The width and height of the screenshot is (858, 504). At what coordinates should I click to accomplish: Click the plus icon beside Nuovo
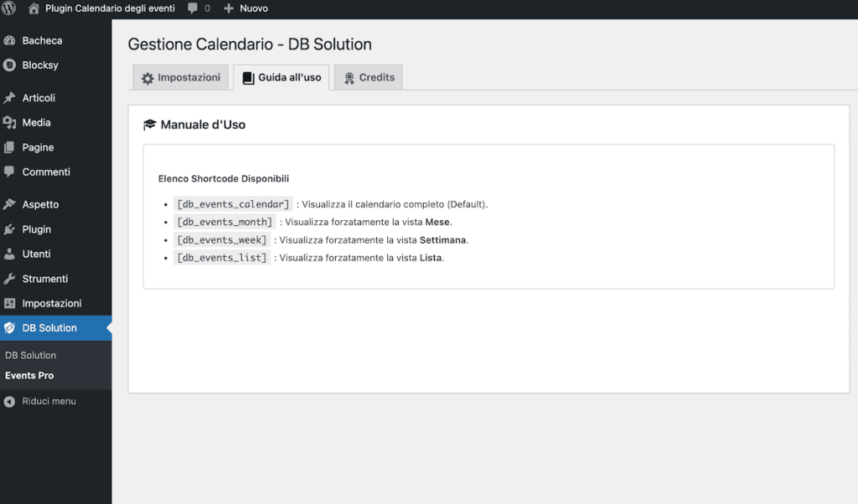229,8
